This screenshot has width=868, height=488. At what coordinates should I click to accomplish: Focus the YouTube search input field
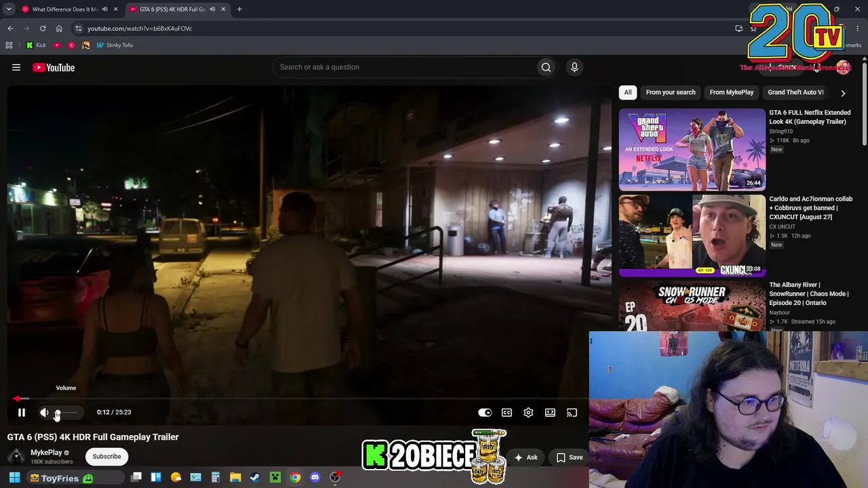click(403, 67)
